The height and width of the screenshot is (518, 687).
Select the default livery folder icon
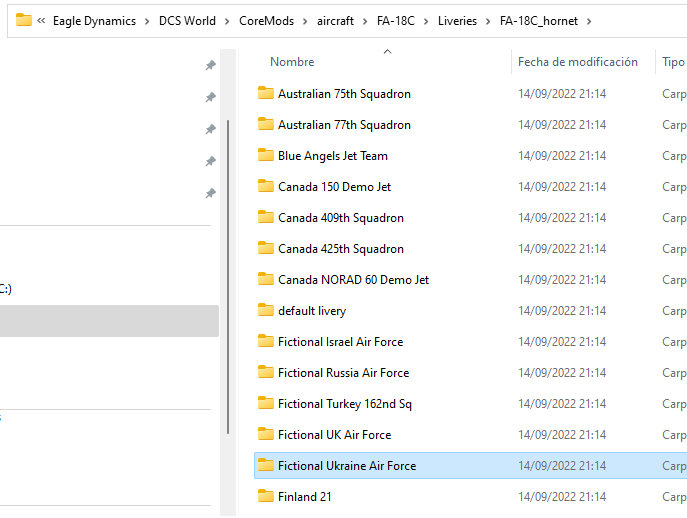coord(266,310)
